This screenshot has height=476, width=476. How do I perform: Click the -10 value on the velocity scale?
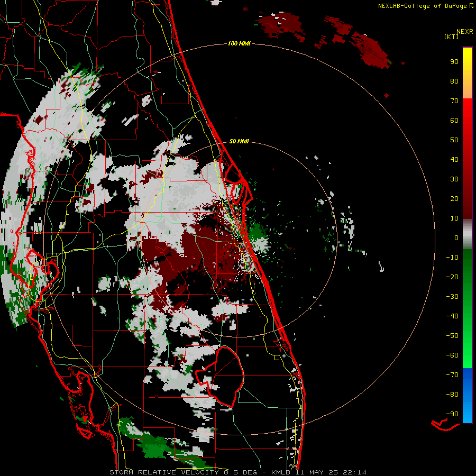[452, 258]
